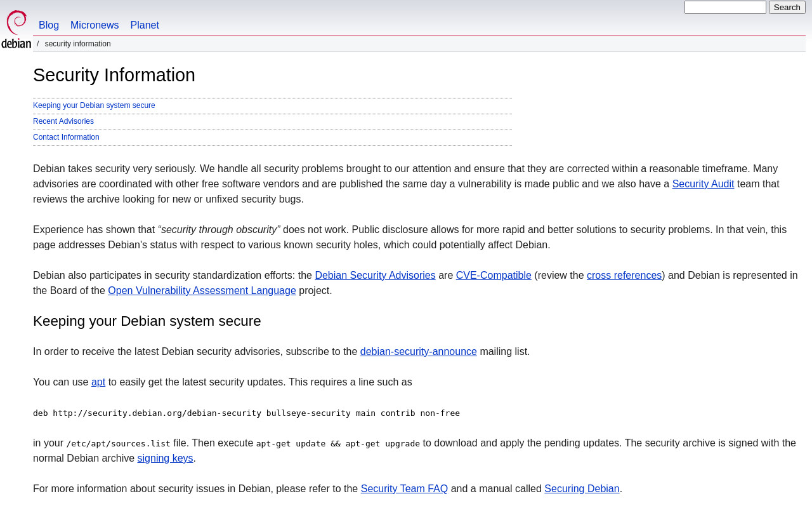Open the Security Team FAQ link
812x508 pixels.
click(404, 489)
